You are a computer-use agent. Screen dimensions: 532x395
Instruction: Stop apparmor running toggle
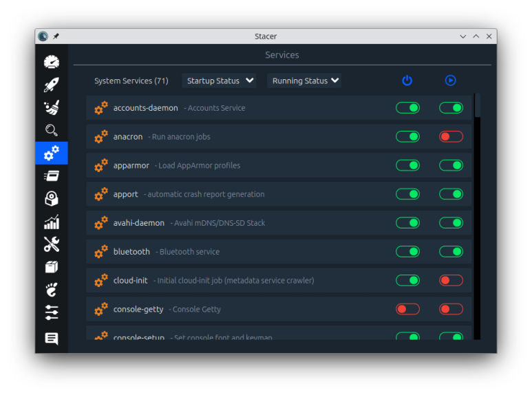coord(451,166)
